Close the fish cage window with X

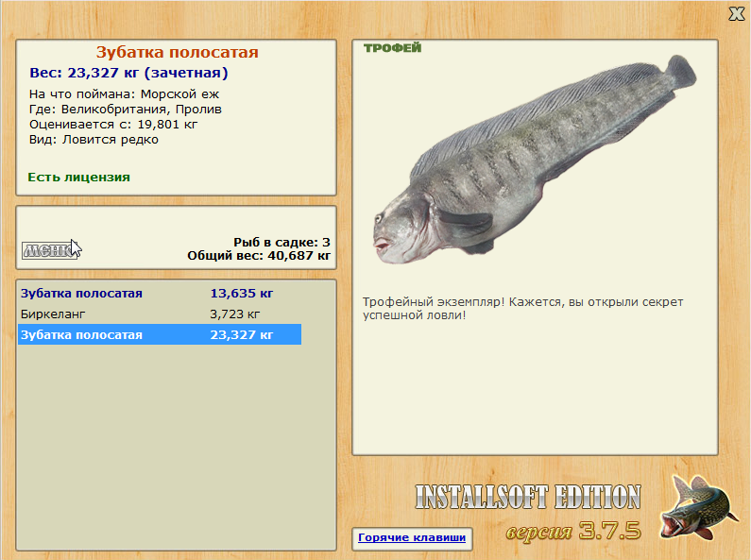point(737,14)
